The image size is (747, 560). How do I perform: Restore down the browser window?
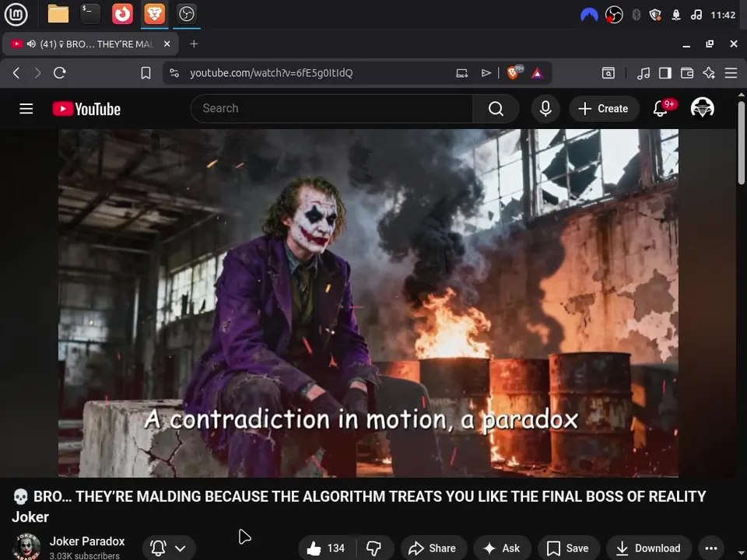tap(710, 44)
